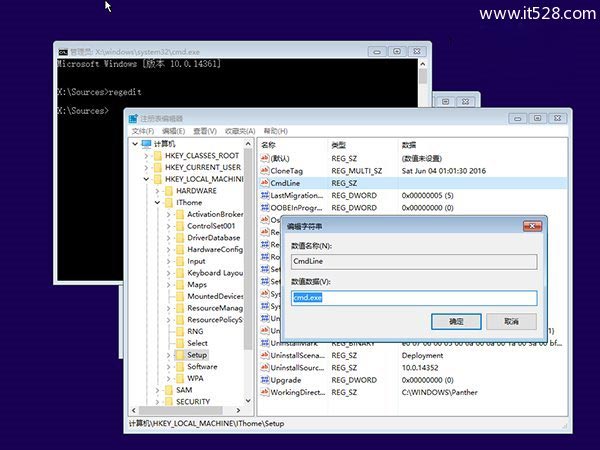Click 'C:\WINDOWS\Panther' data cell
This screenshot has width=600, height=450.
tap(439, 393)
